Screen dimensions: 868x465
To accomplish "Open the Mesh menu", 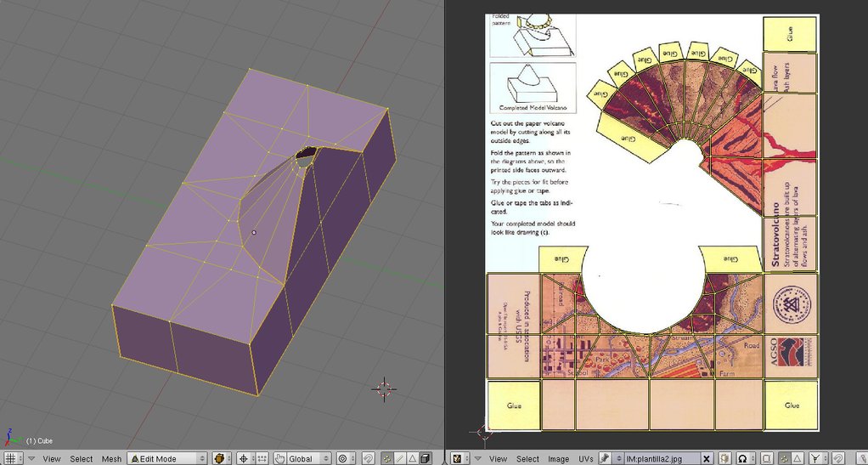I will [111, 459].
